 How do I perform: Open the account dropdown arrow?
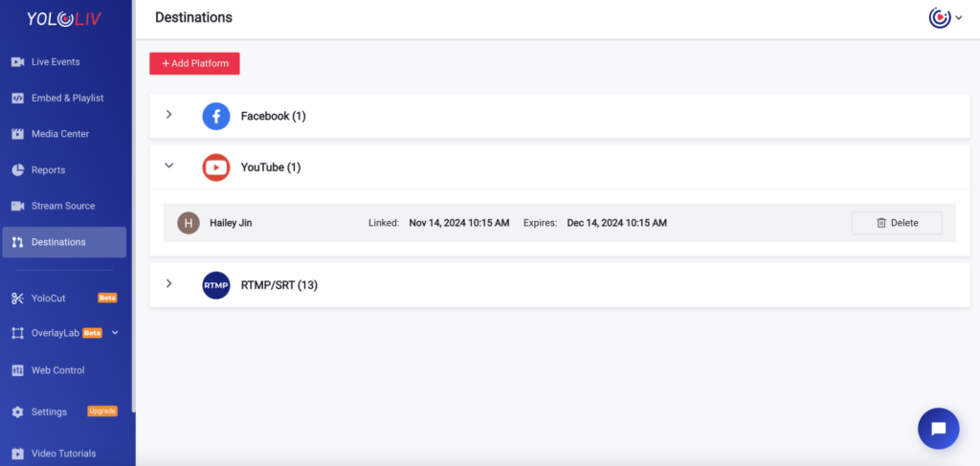[x=959, y=18]
